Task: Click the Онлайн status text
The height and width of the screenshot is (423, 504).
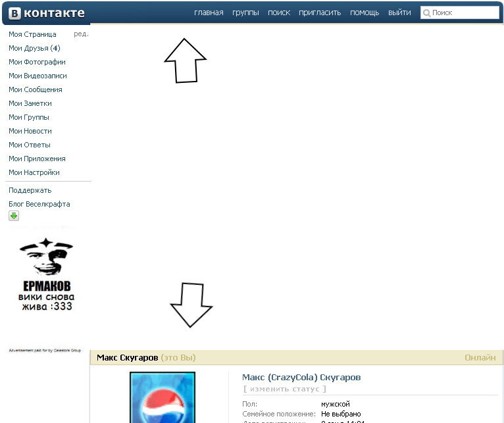Action: point(480,357)
